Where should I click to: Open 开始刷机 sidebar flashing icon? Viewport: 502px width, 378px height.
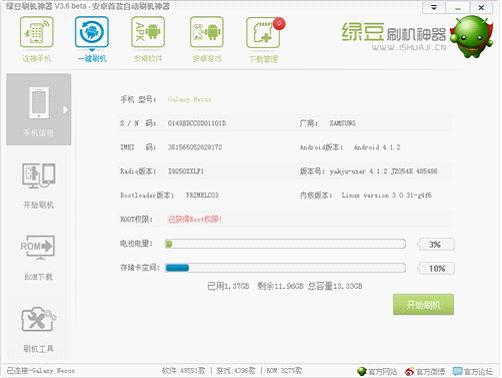click(39, 176)
